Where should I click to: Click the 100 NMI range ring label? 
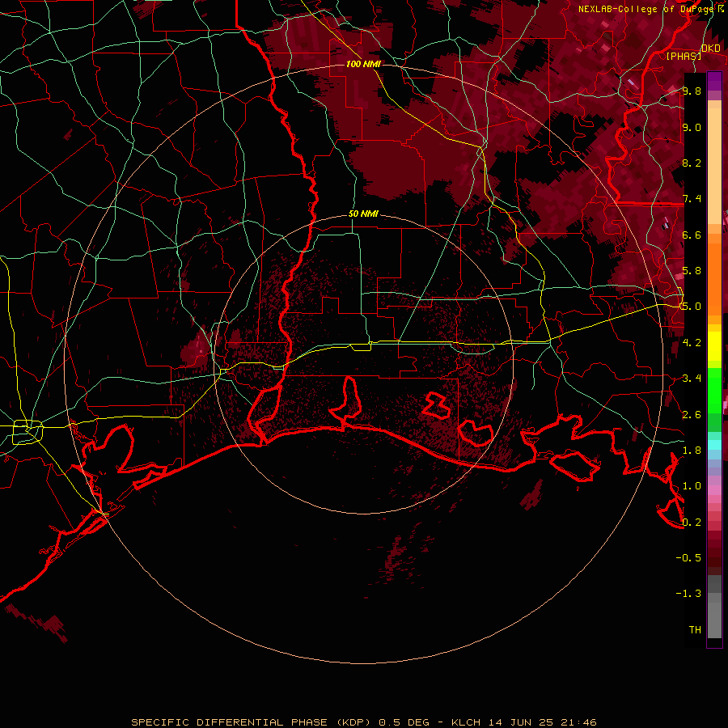click(363, 64)
